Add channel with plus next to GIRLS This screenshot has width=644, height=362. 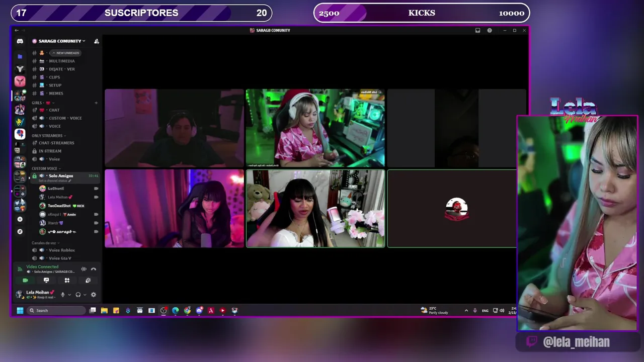[x=96, y=103]
